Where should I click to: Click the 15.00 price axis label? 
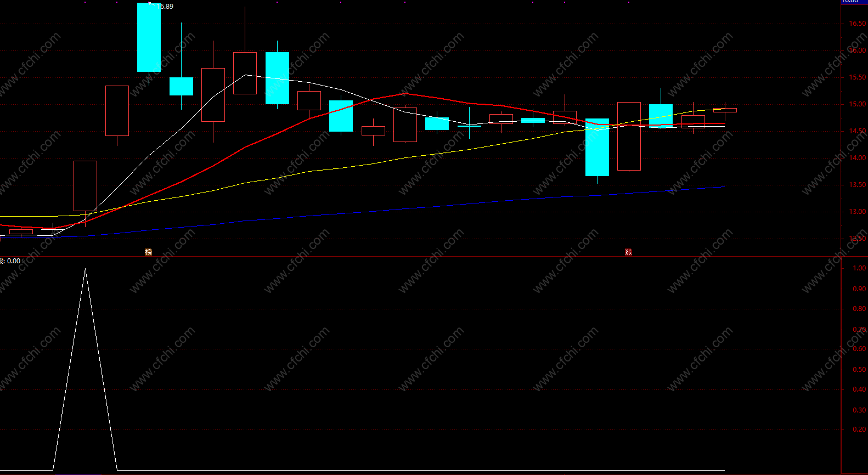pyautogui.click(x=858, y=104)
